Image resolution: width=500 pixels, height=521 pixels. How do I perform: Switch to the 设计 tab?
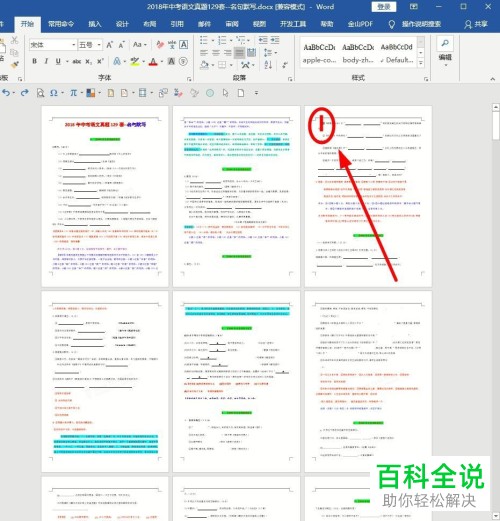pos(122,24)
